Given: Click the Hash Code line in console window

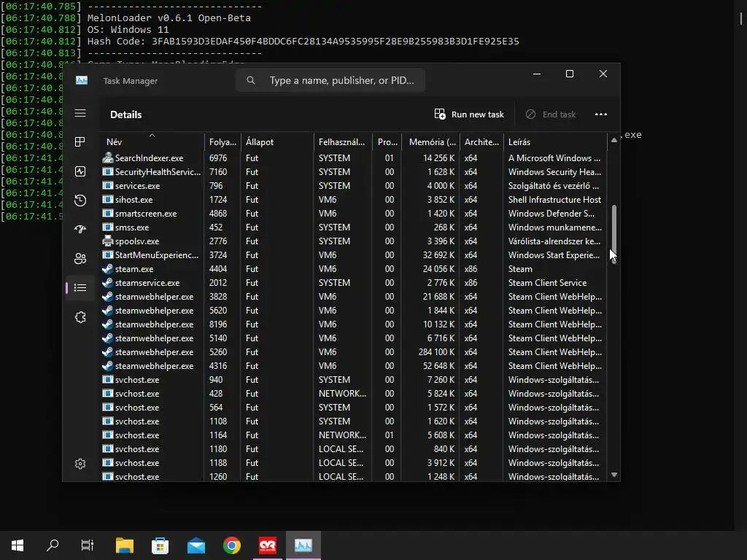Looking at the screenshot, I should (303, 41).
